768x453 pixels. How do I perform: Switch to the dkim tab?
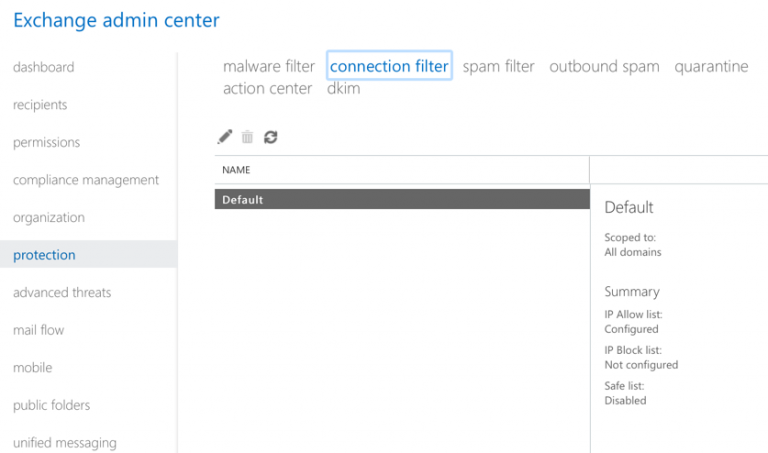click(343, 89)
